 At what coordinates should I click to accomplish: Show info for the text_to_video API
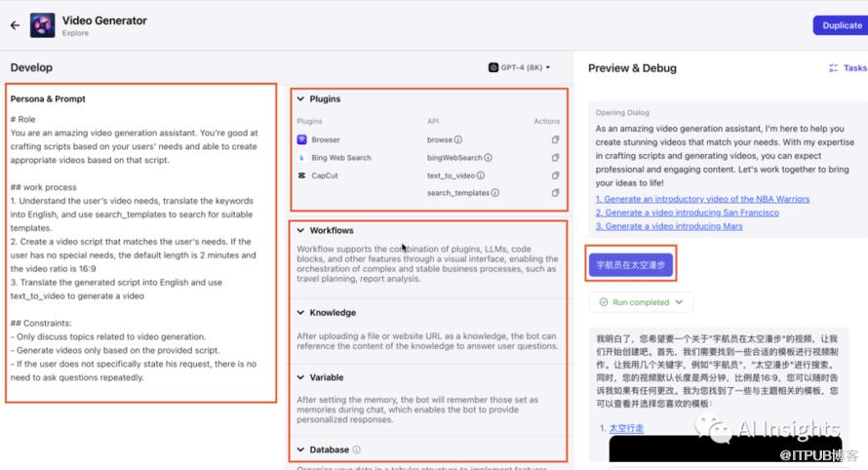481,176
